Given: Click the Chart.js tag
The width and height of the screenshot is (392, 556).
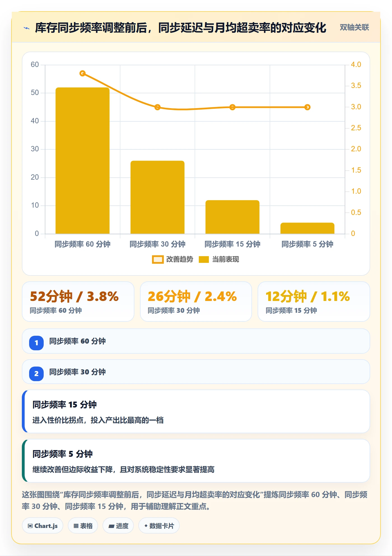Looking at the screenshot, I should pyautogui.click(x=43, y=526).
